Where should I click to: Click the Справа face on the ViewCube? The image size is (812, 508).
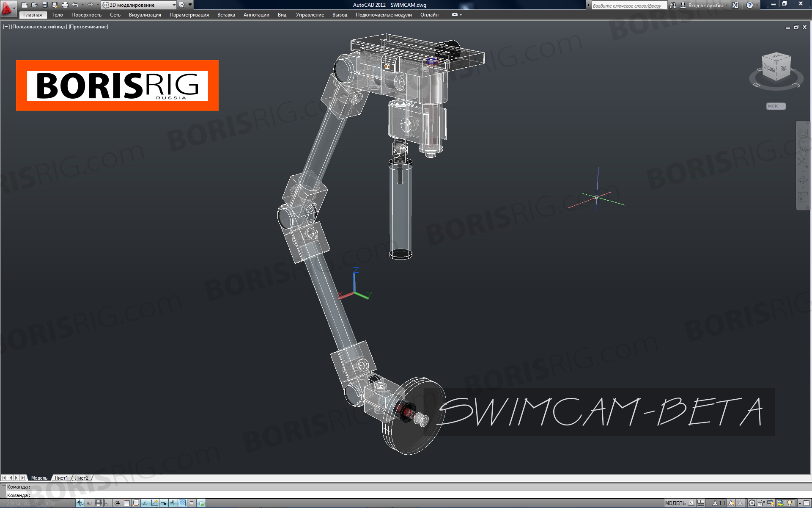coord(769,69)
